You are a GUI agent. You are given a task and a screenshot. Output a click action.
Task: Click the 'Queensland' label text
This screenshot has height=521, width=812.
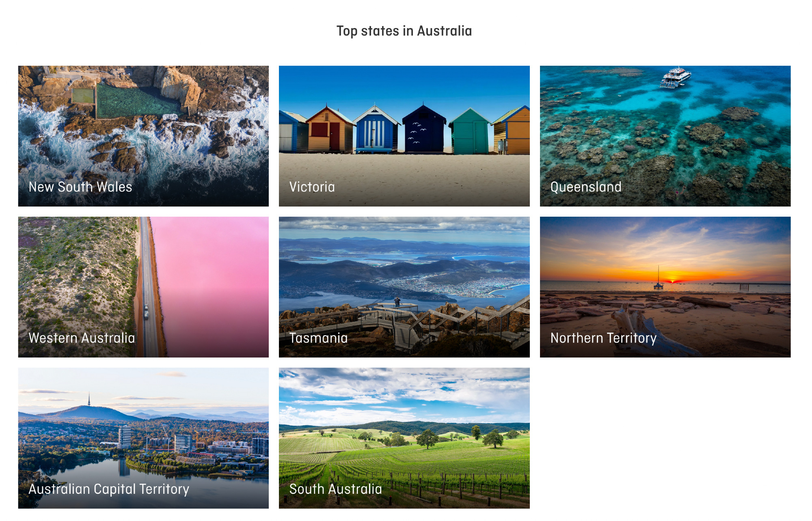coord(586,187)
